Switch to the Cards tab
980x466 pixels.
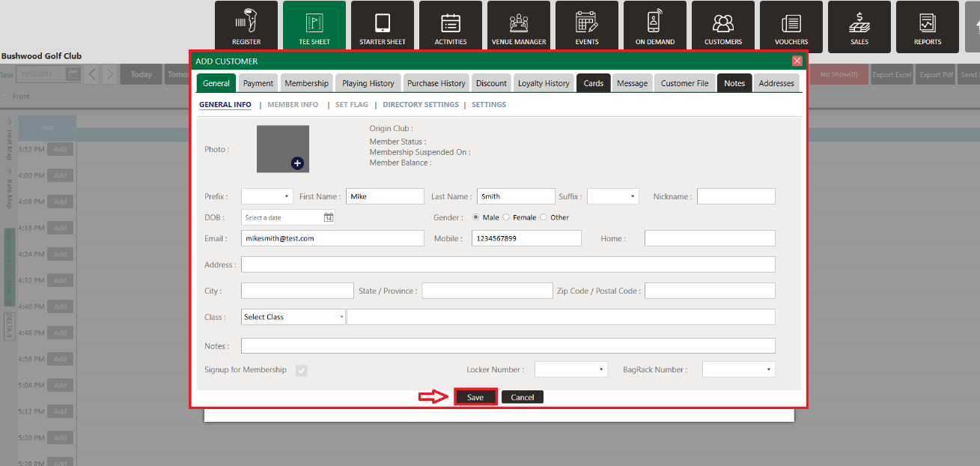coord(594,83)
